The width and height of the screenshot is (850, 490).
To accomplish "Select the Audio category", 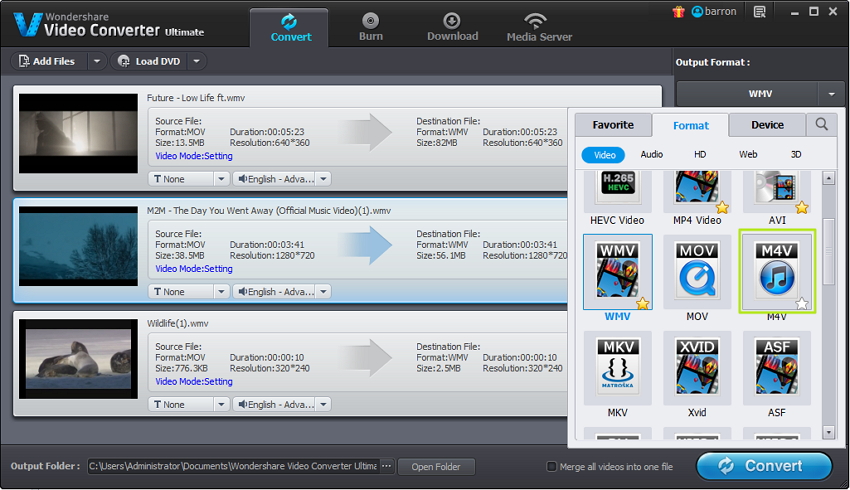I will coord(652,154).
